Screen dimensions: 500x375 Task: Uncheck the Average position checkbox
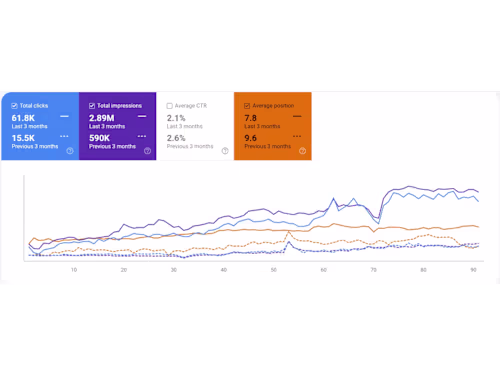coord(247,106)
